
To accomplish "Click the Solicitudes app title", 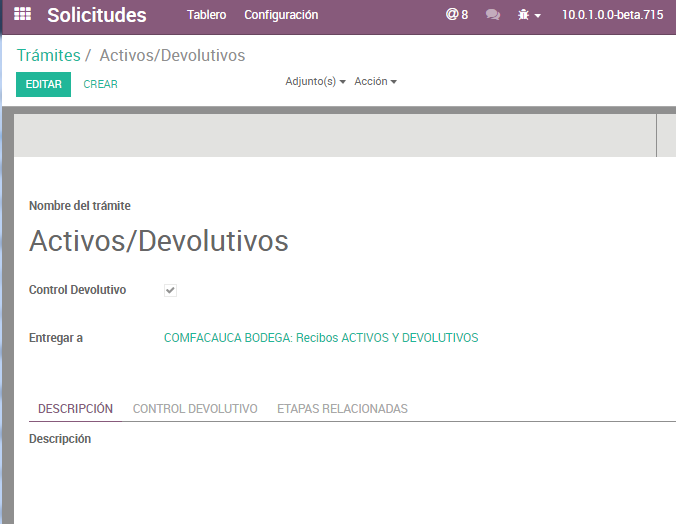I will point(96,15).
